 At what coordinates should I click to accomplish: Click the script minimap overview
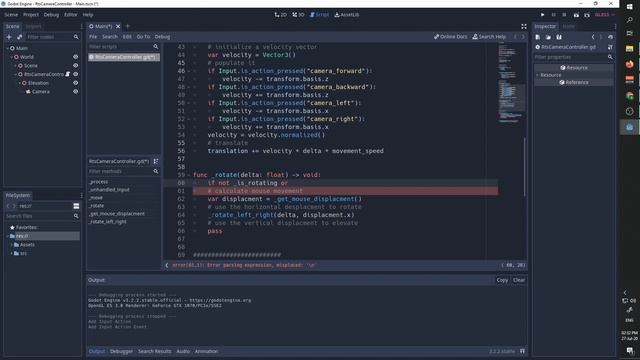click(511, 83)
